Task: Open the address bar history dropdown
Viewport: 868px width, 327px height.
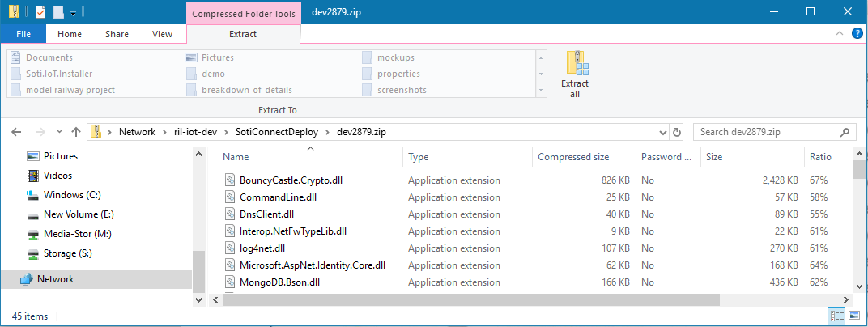Action: pos(662,133)
